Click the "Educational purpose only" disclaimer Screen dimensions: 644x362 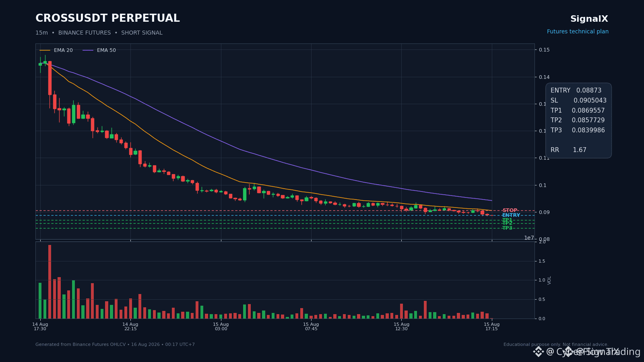[x=556, y=345]
